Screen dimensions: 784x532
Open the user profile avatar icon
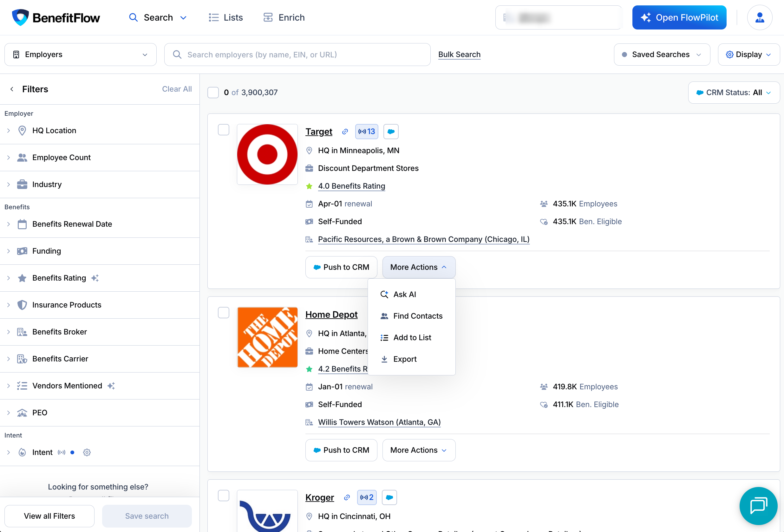click(x=759, y=17)
